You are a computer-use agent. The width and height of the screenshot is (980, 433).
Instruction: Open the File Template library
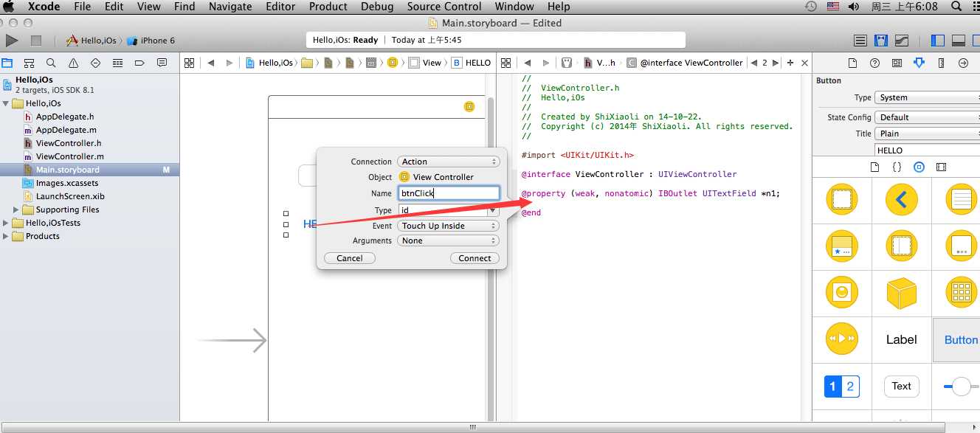coord(874,167)
